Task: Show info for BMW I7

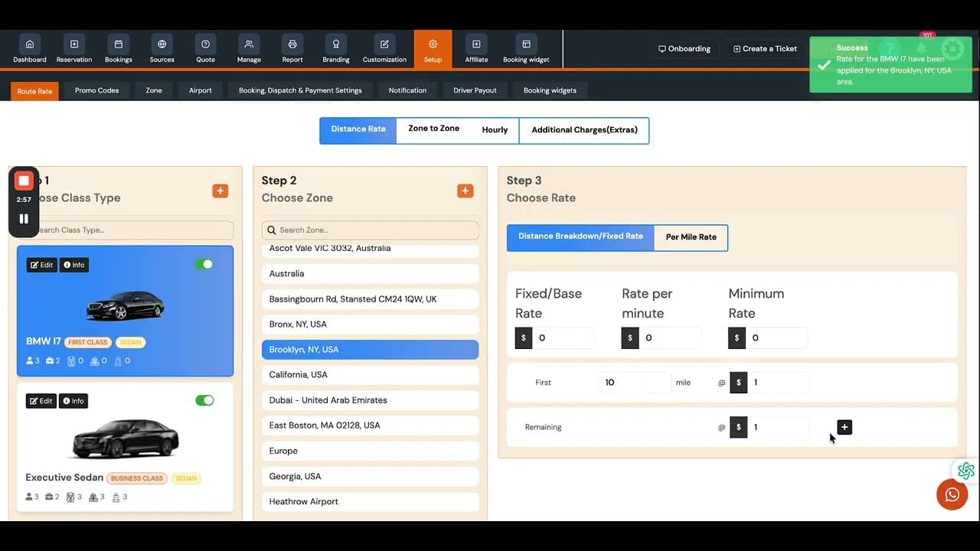Action: 73,265
